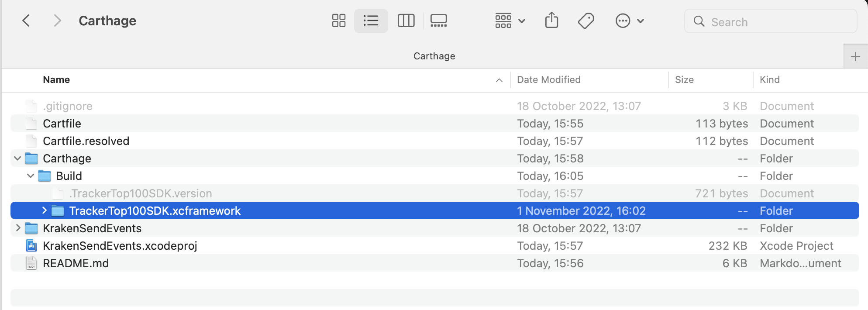This screenshot has height=310, width=868.
Task: Switch to gallery view
Action: click(438, 21)
